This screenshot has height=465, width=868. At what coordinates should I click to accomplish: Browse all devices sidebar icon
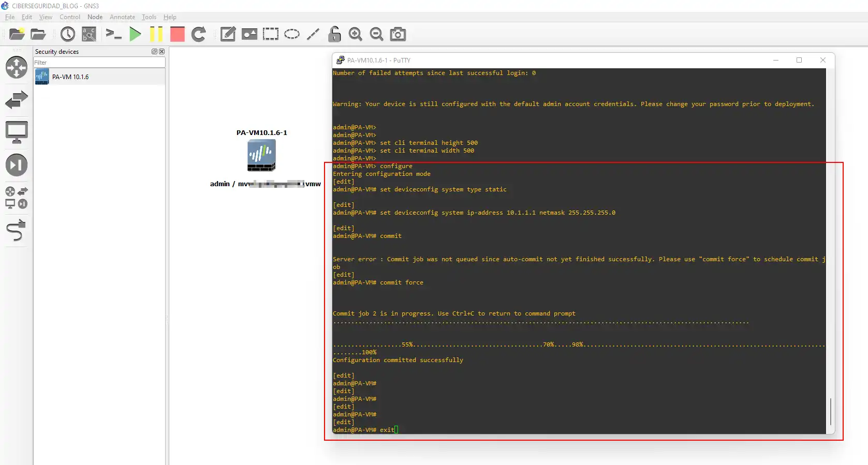click(17, 198)
